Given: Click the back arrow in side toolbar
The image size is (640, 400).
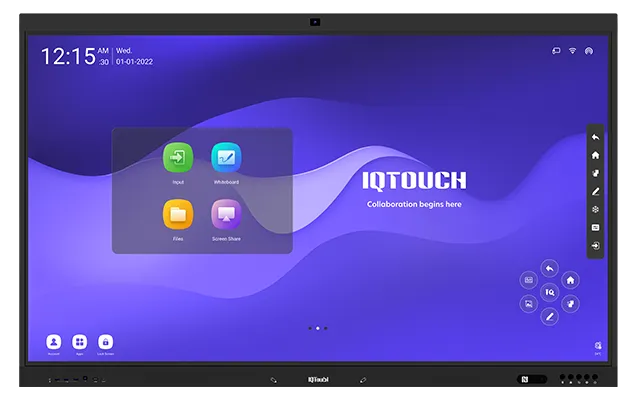Looking at the screenshot, I should pos(595,137).
